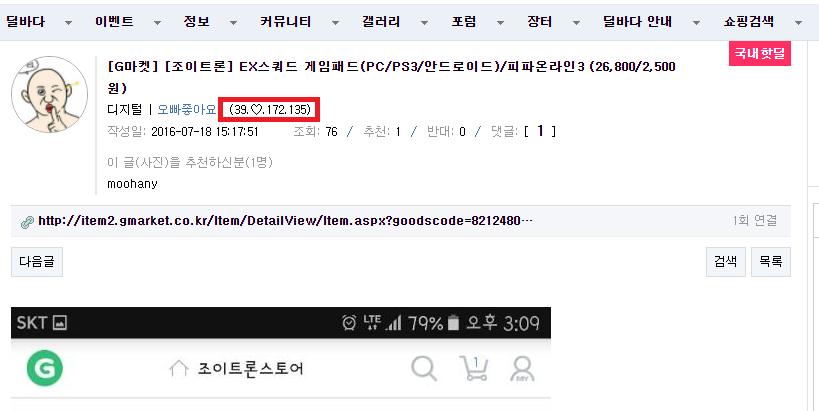Click the green Gmarket G logo
The width and height of the screenshot is (819, 411).
tap(45, 368)
